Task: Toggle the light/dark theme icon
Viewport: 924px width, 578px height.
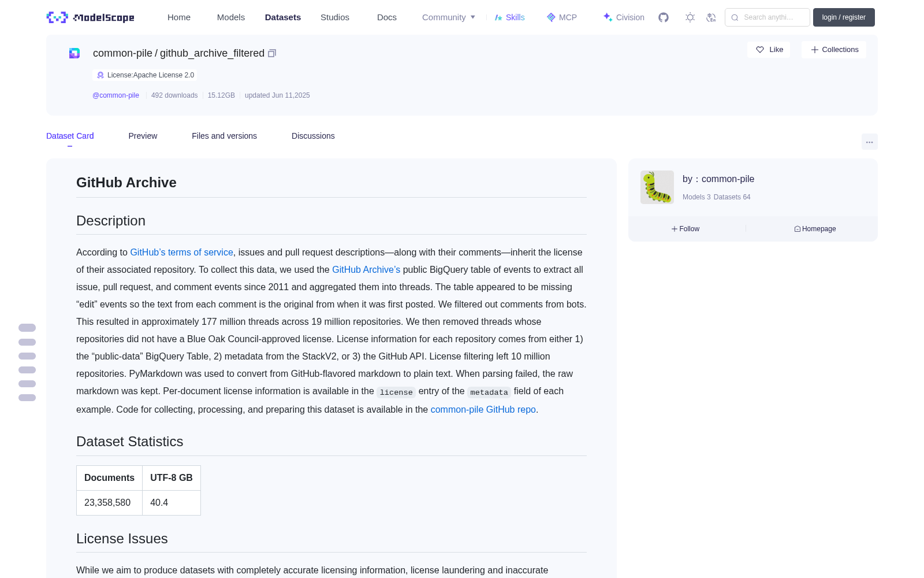Action: (x=690, y=17)
